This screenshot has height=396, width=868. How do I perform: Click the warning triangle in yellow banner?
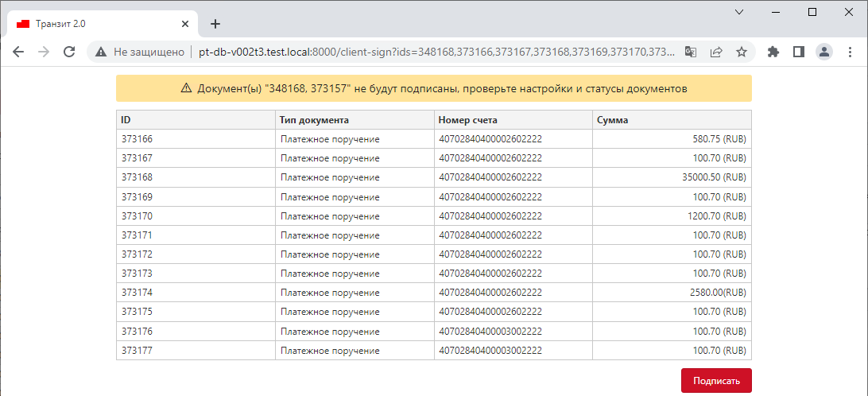click(x=186, y=88)
